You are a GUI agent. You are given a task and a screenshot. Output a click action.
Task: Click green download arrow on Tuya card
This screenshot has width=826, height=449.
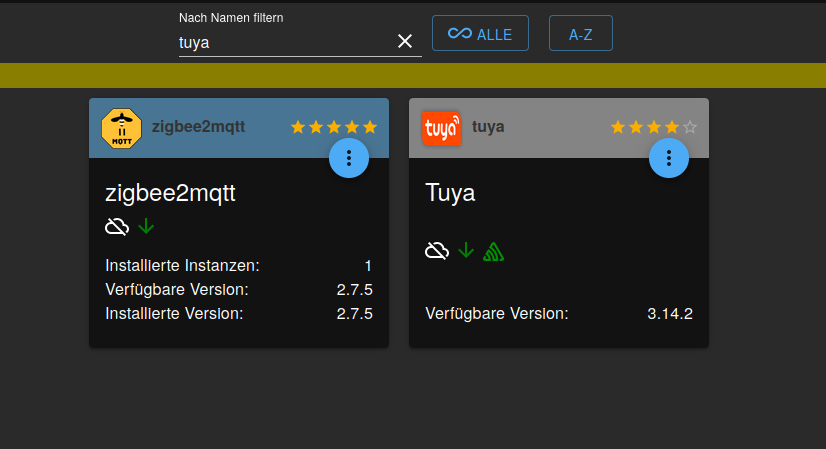tap(466, 250)
